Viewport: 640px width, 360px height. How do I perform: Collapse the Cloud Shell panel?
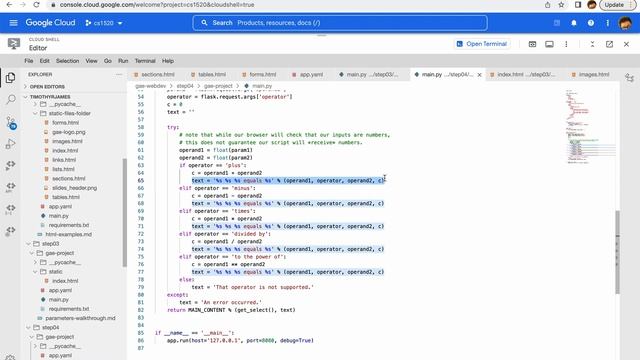pyautogui.click(x=592, y=44)
